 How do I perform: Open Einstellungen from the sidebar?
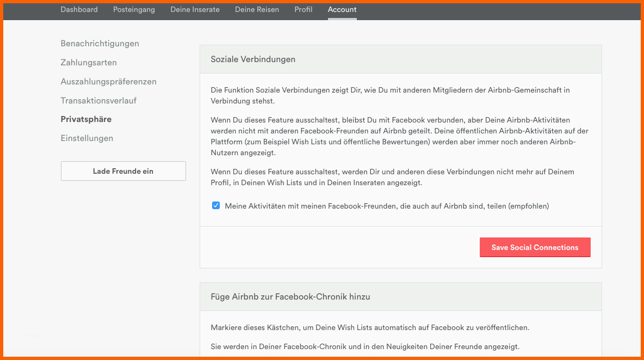(x=87, y=138)
